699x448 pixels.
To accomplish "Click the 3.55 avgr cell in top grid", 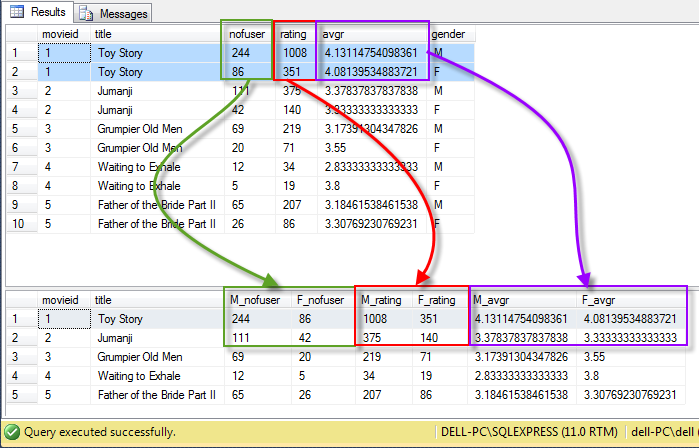I will click(x=335, y=147).
